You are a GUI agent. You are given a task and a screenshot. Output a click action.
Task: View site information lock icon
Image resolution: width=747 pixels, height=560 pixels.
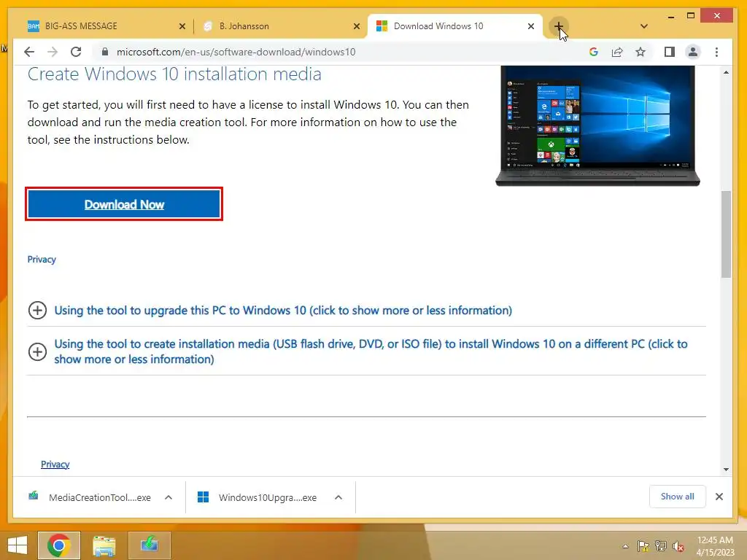105,52
